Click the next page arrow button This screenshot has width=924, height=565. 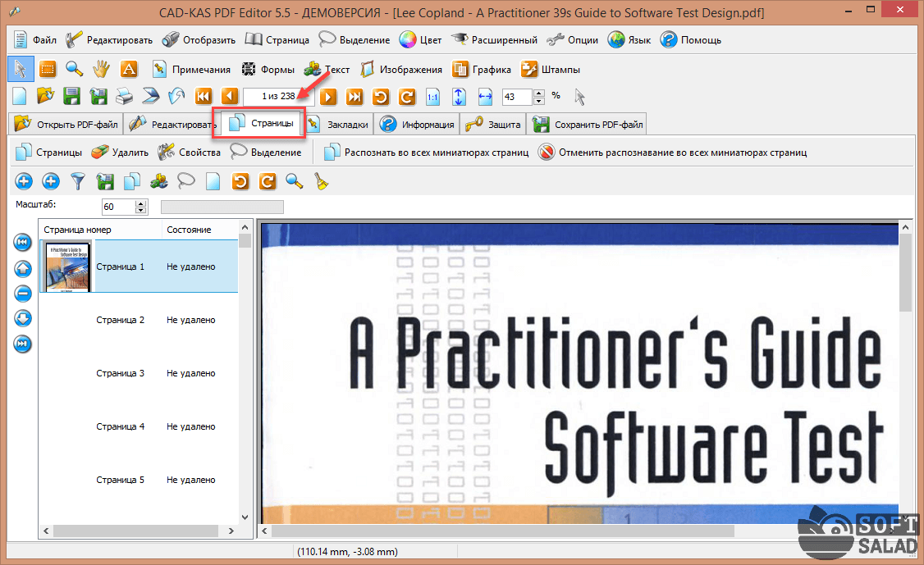[328, 96]
